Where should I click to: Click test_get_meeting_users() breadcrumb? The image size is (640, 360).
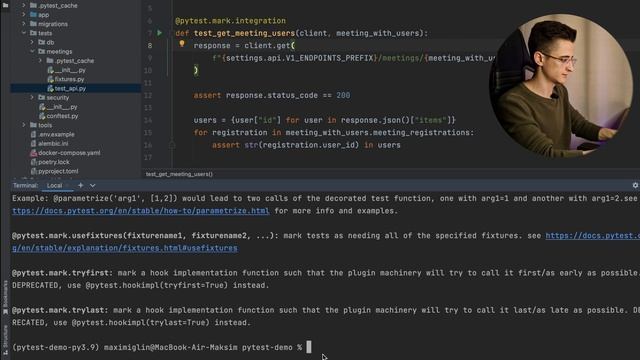click(179, 174)
